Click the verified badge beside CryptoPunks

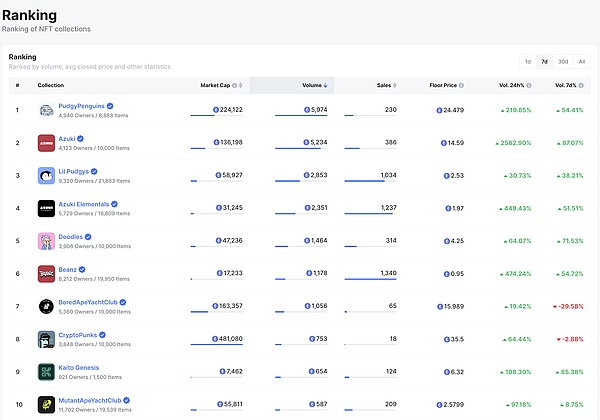pos(102,335)
